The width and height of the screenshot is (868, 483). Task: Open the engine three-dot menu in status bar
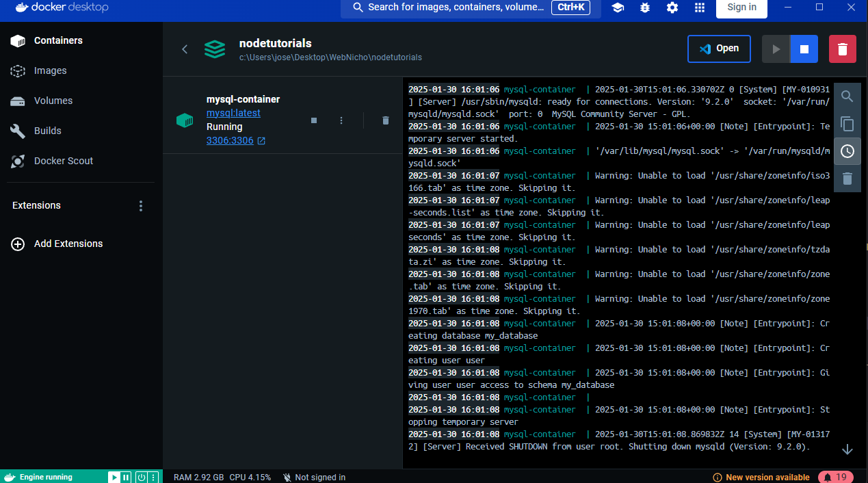pos(153,477)
